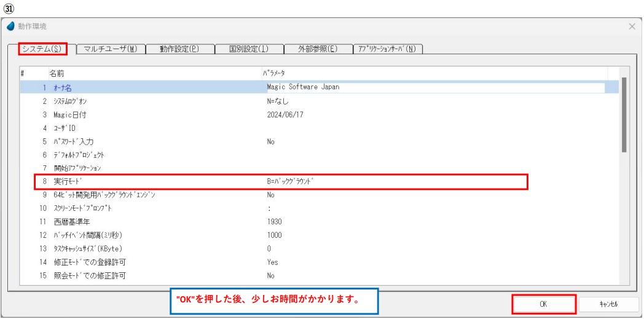Toggle the 照会モードでの修正許可 No value
The height and width of the screenshot is (319, 644).
tap(271, 275)
